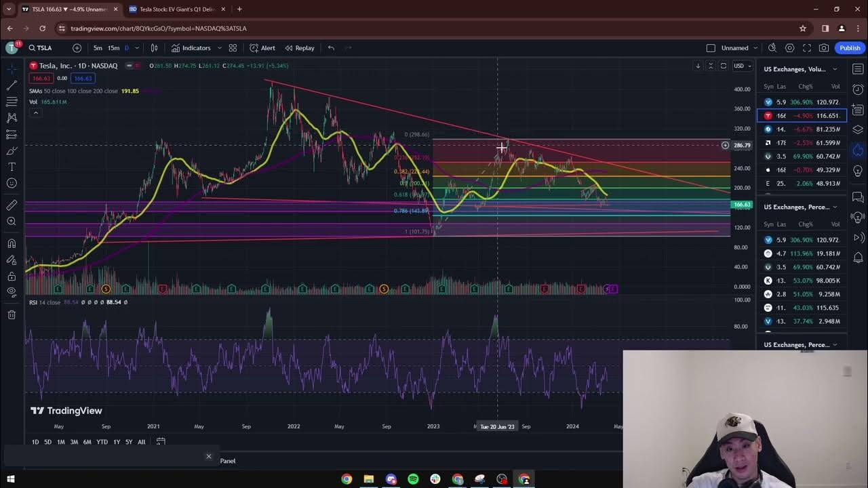Image resolution: width=868 pixels, height=488 pixels.
Task: Select the 6M date range
Action: [87, 442]
